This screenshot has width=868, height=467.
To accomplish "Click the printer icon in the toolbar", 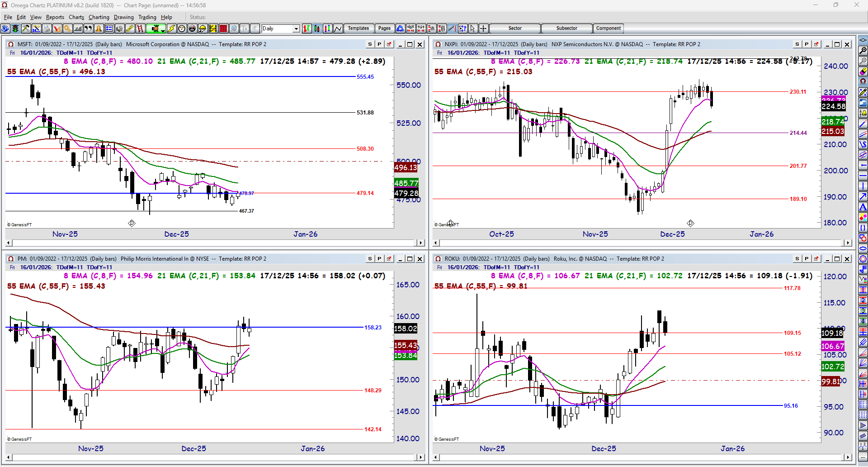I will point(47,29).
